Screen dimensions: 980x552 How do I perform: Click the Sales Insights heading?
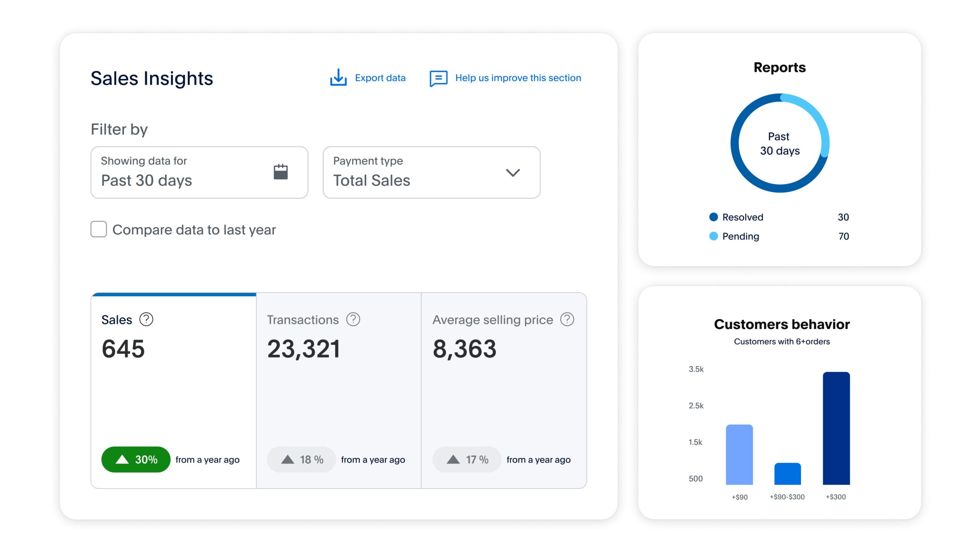(152, 78)
